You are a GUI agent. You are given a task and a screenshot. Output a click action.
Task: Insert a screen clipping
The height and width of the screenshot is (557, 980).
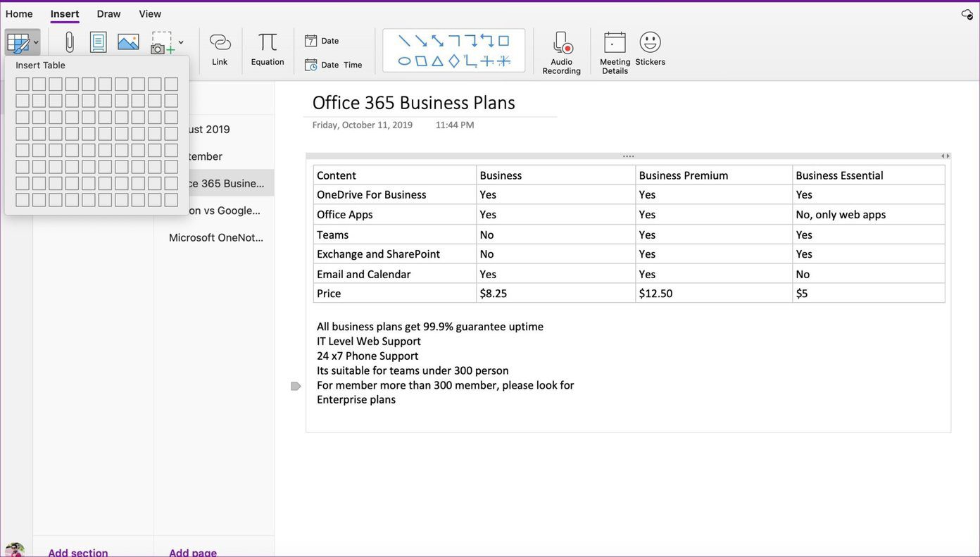point(163,43)
